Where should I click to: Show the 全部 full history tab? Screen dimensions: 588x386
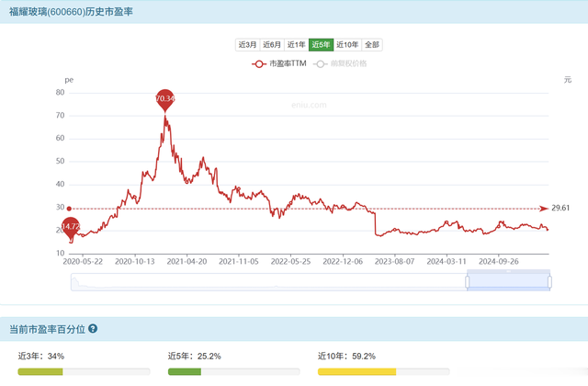(x=372, y=45)
